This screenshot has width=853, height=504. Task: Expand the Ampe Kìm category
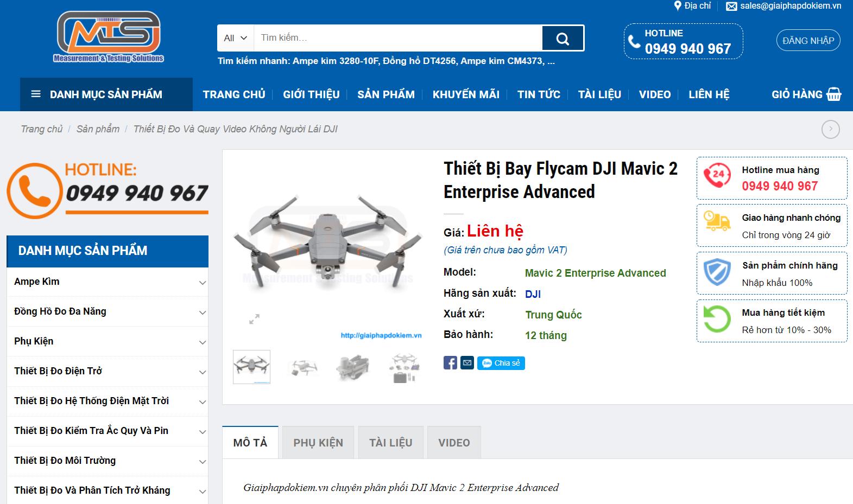pos(202,282)
